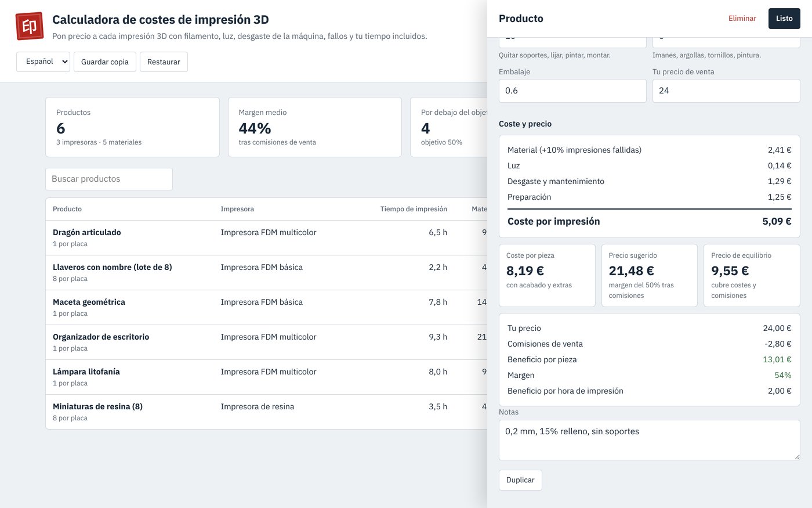The height and width of the screenshot is (508, 812).
Task: Click the Material cost value 2,41 €
Action: click(780, 150)
